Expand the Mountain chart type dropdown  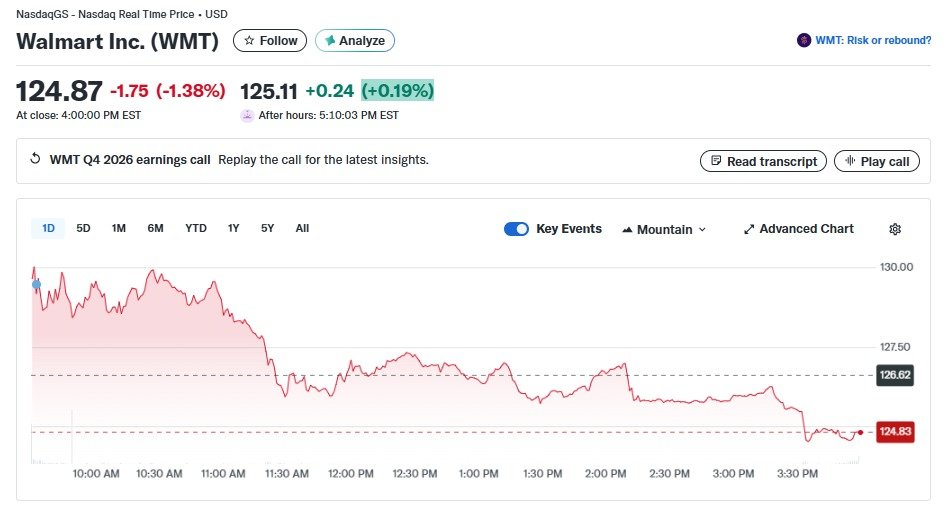pyautogui.click(x=664, y=229)
